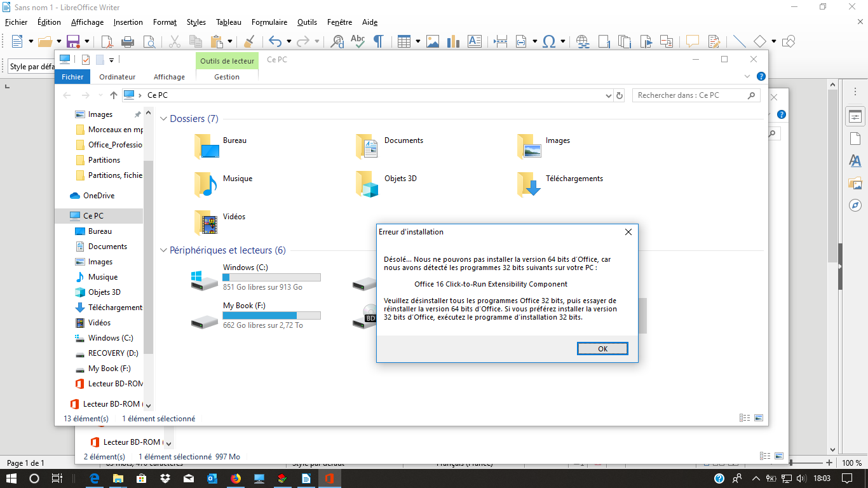Open LibreOffice Tableau menu

coord(229,22)
